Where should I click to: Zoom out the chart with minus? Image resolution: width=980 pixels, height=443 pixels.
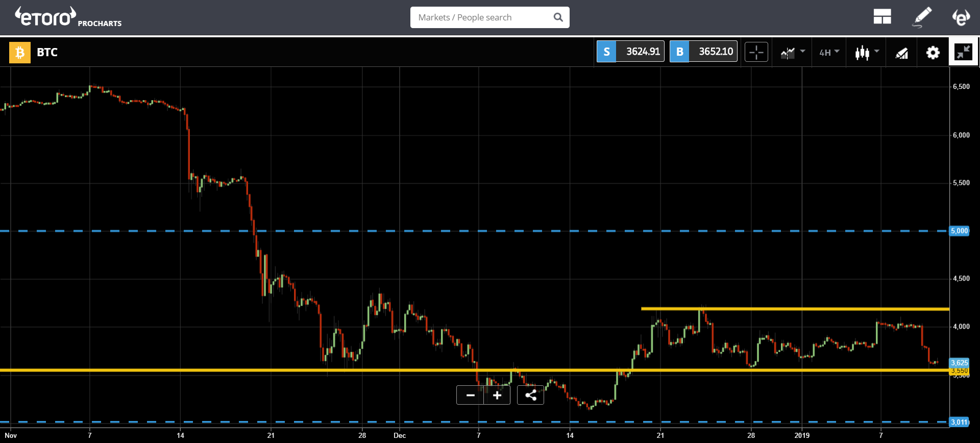[471, 395]
